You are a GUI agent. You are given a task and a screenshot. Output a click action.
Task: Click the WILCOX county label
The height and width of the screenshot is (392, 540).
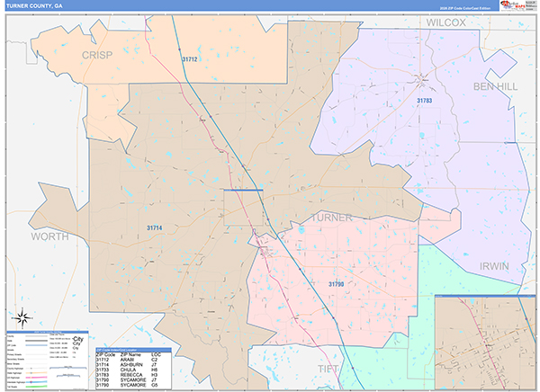[x=446, y=22]
